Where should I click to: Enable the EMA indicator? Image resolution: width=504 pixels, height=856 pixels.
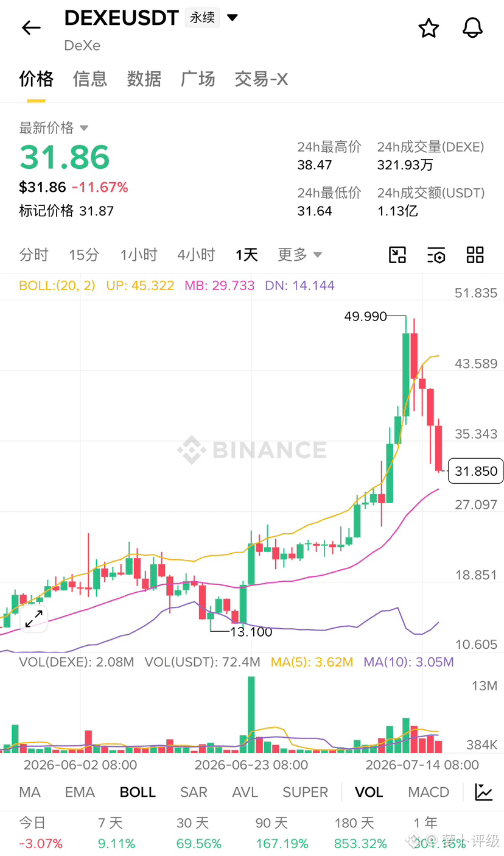[x=80, y=792]
